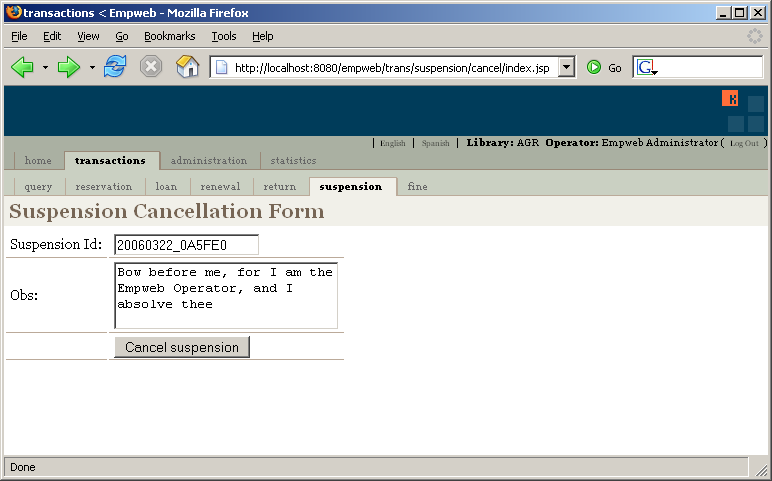The width and height of the screenshot is (772, 481).
Task: Maximize the Firefox window
Action: pos(740,13)
